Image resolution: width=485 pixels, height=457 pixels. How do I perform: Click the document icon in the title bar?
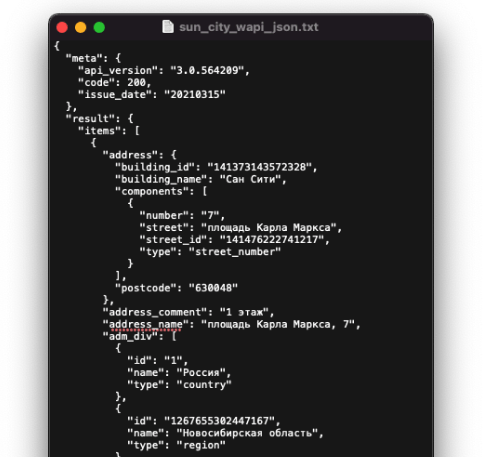168,27
